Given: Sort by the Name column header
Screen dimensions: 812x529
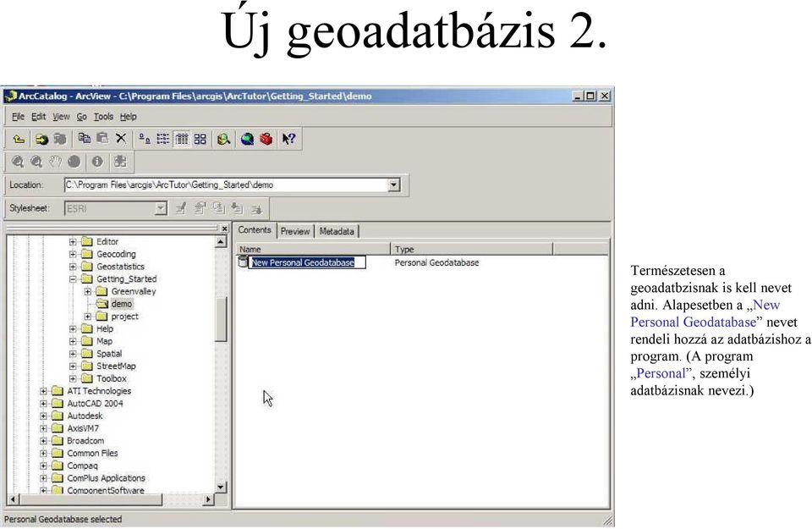Looking at the screenshot, I should [313, 249].
